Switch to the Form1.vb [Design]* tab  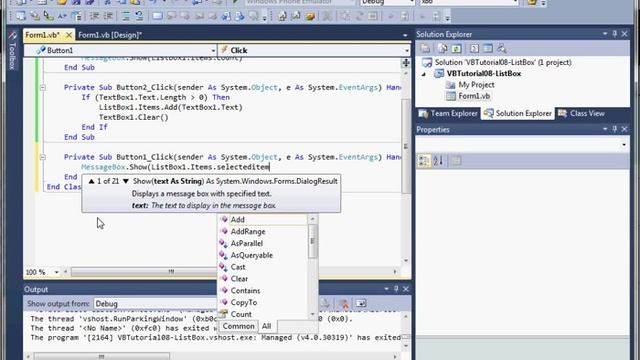110,35
